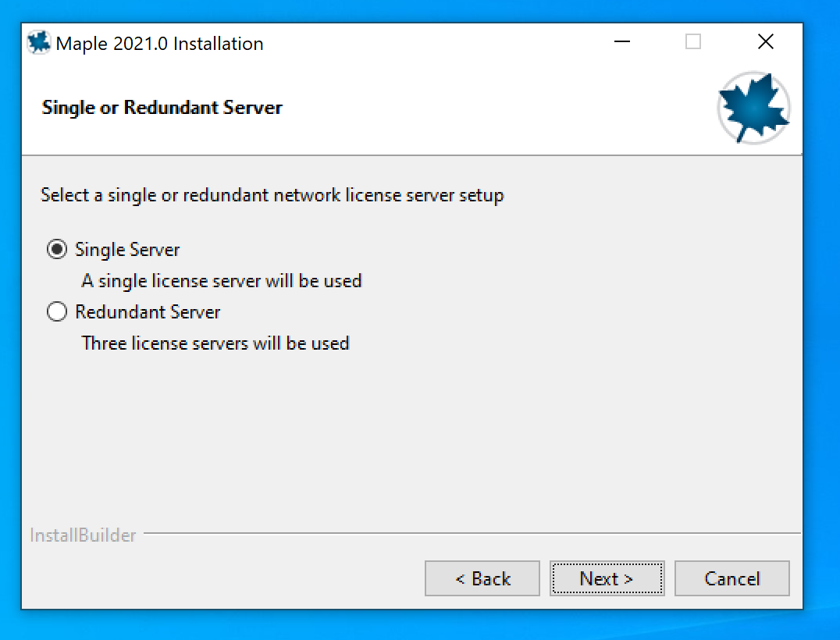Go back with the "< Back" button

482,578
